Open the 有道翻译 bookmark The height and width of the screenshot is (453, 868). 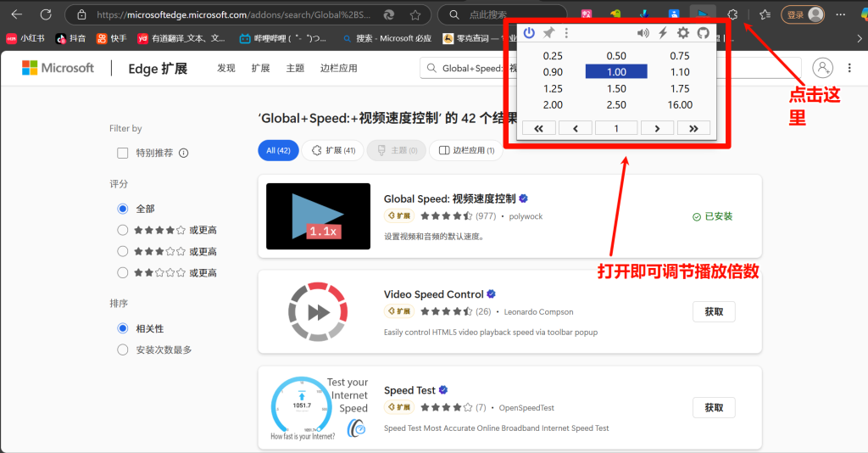click(181, 38)
